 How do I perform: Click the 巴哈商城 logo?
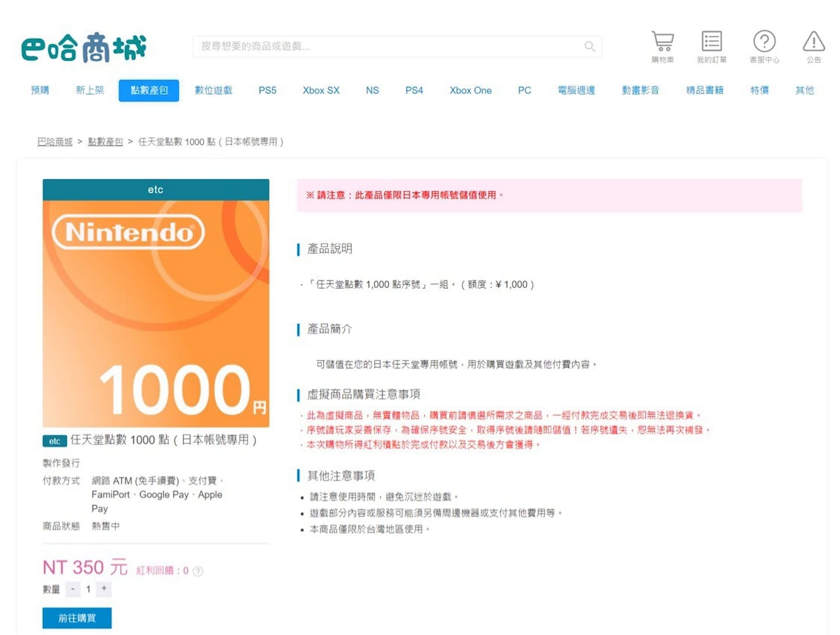[84, 47]
